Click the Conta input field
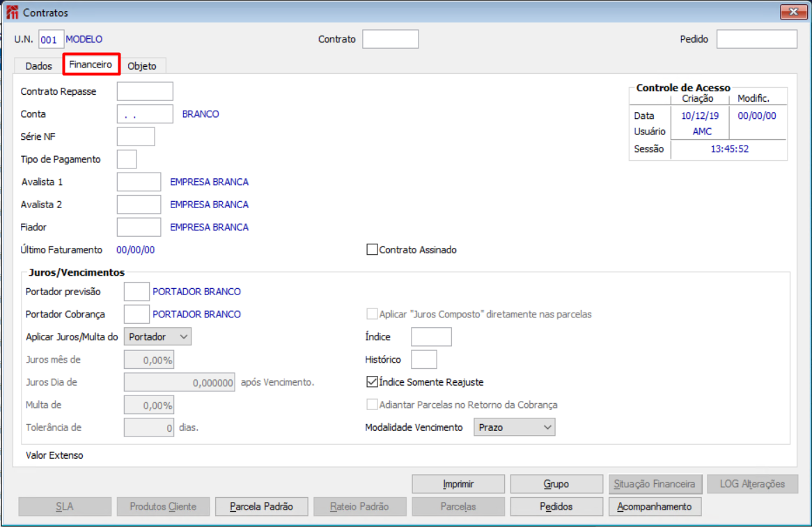This screenshot has width=812, height=527. click(x=145, y=114)
